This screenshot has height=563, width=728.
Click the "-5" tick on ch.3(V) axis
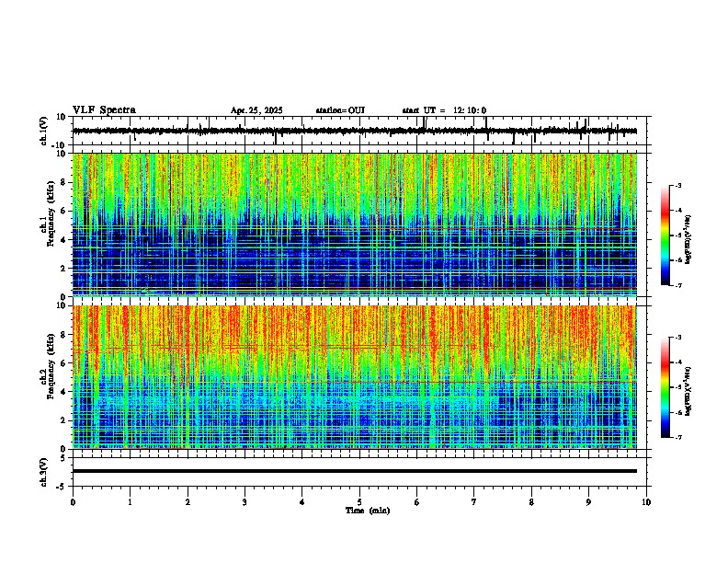pyautogui.click(x=63, y=487)
